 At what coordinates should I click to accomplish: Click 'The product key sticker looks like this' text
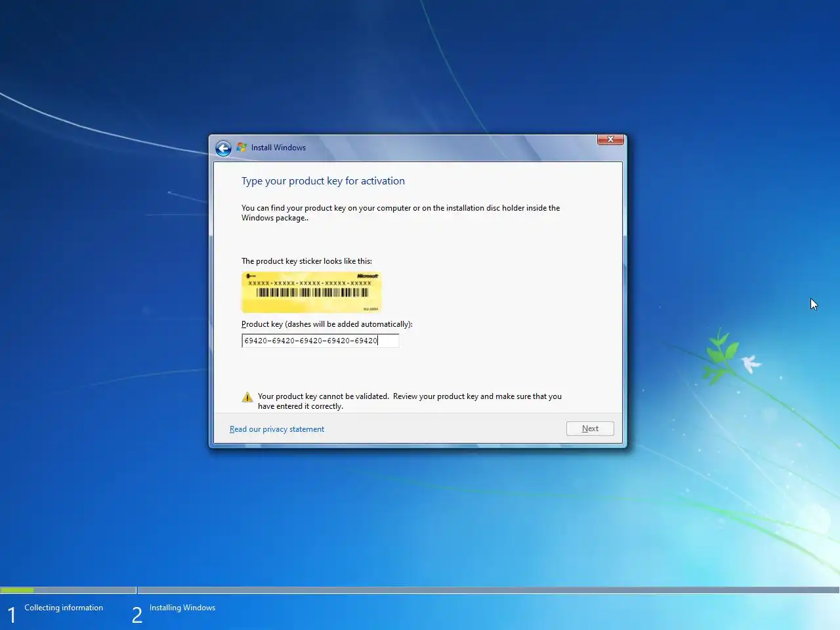[x=306, y=261]
